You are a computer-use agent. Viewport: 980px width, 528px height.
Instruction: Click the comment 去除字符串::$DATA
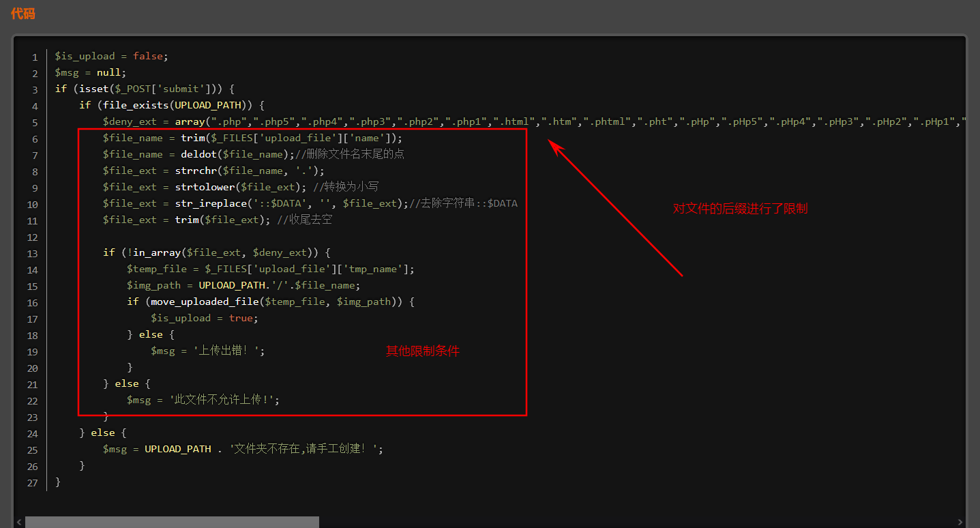(x=464, y=203)
